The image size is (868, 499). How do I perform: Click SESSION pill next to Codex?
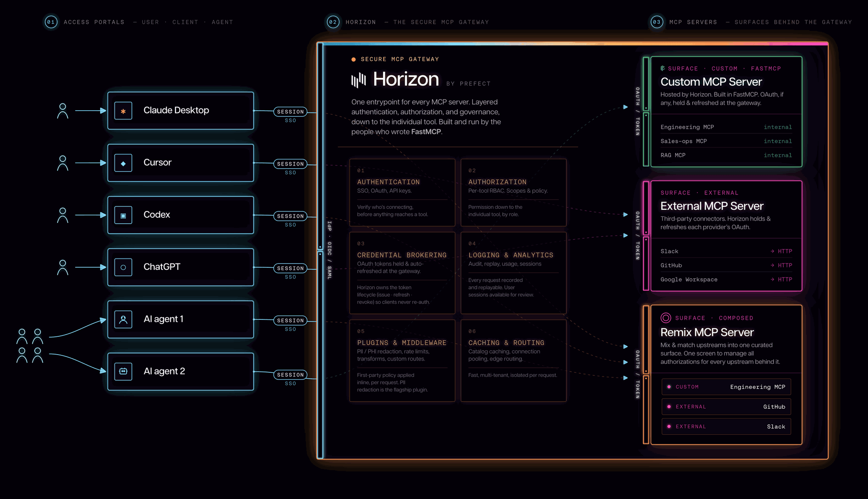point(290,216)
